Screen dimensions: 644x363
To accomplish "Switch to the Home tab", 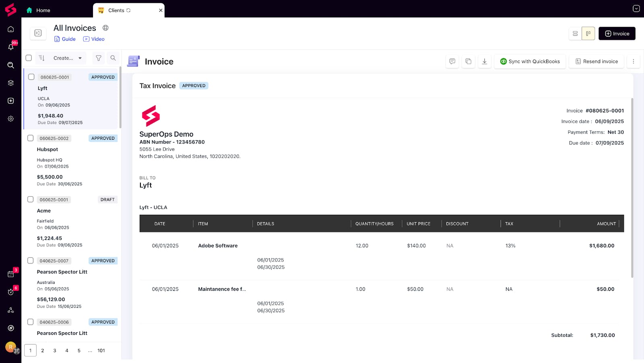I will point(39,10).
